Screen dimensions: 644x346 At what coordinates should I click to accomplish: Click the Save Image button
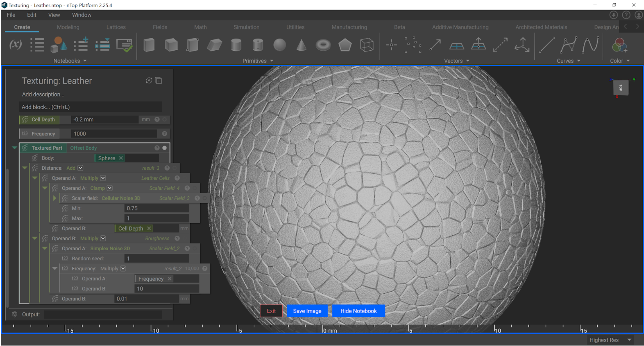click(x=307, y=311)
